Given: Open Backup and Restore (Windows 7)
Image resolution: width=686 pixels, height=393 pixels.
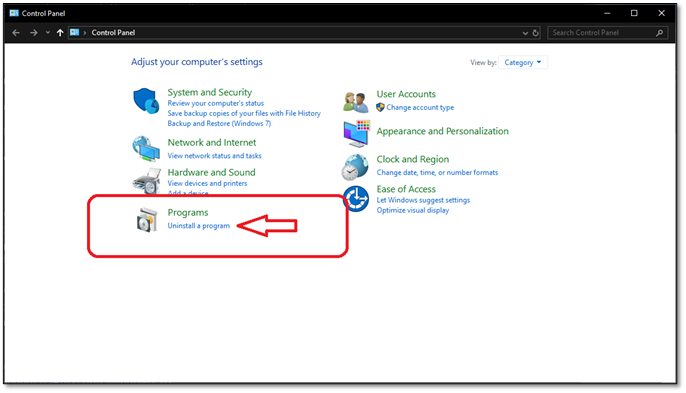Looking at the screenshot, I should (x=219, y=123).
